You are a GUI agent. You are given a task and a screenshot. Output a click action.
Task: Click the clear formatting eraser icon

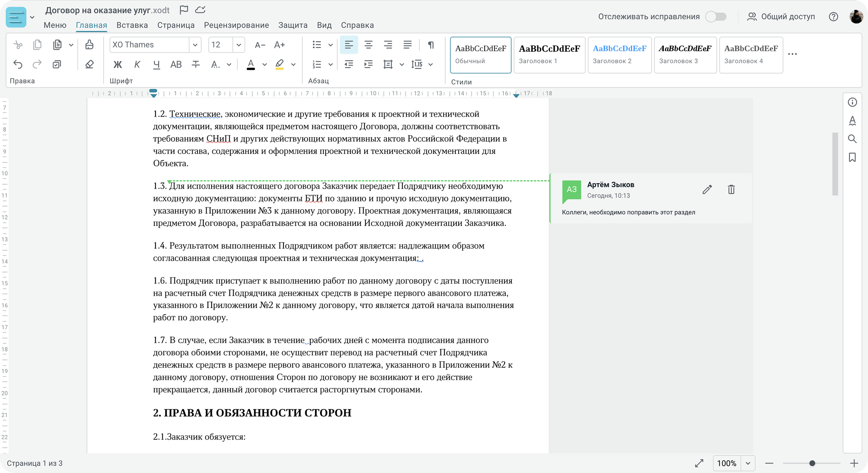(89, 64)
